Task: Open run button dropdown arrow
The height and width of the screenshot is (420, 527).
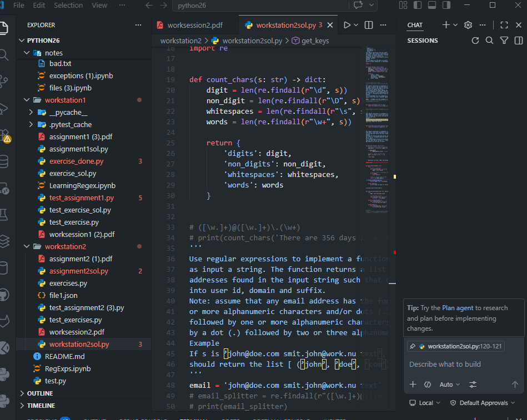Action: 357,25
